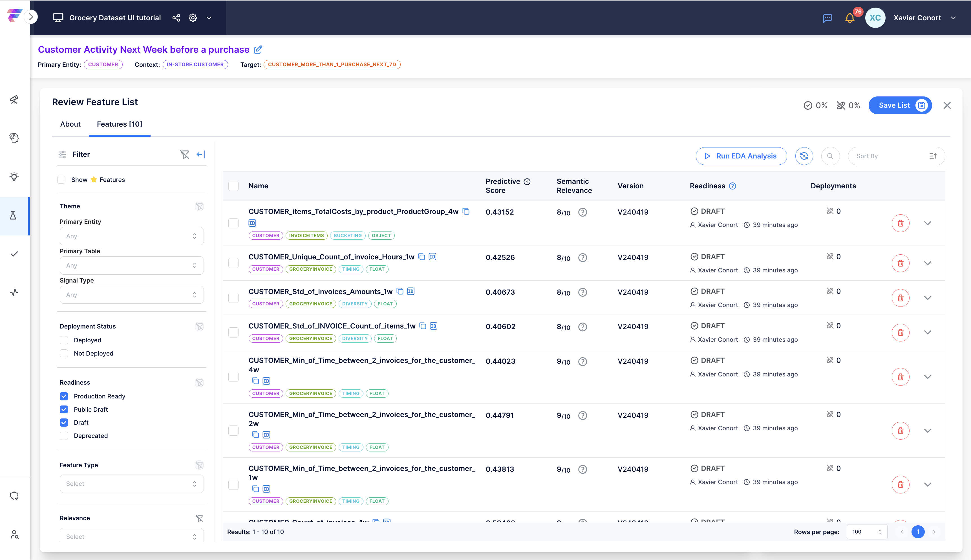Image resolution: width=971 pixels, height=560 pixels.
Task: Open the lightbulb icon in left sidebar
Action: point(14,177)
